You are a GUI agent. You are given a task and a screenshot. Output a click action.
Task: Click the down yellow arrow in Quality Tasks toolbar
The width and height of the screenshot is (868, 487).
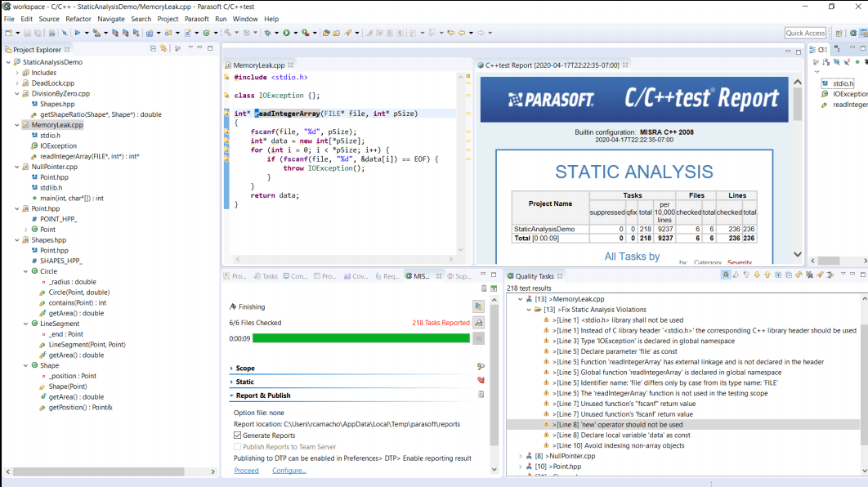(x=757, y=275)
